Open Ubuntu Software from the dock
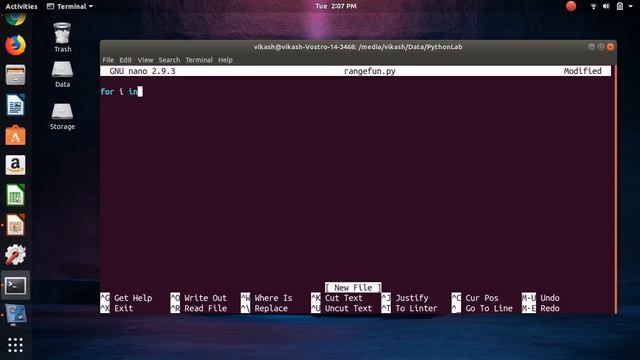Image resolution: width=640 pixels, height=360 pixels. 16,135
